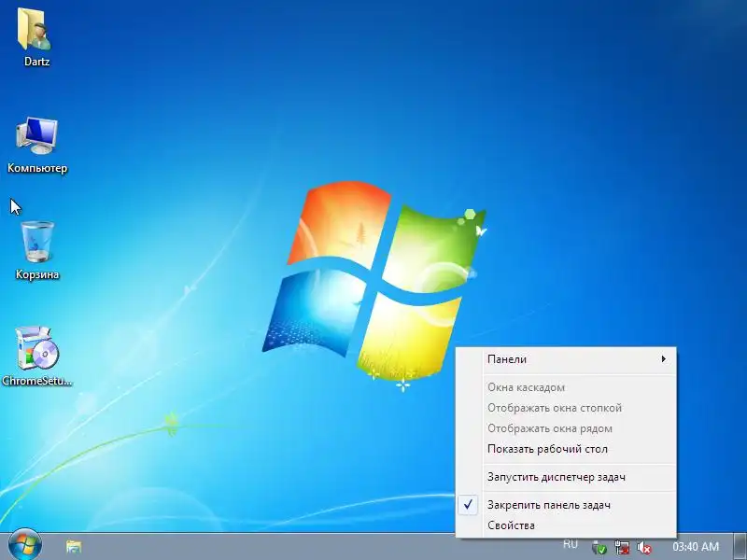The image size is (747, 560).
Task: Open Свойства from the taskbar menu
Action: 566,525
